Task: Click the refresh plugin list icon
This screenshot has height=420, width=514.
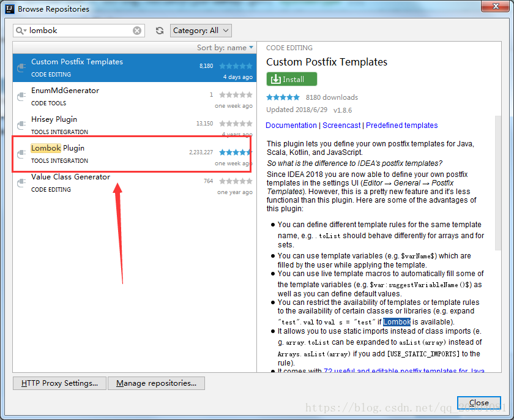Action: (x=160, y=31)
